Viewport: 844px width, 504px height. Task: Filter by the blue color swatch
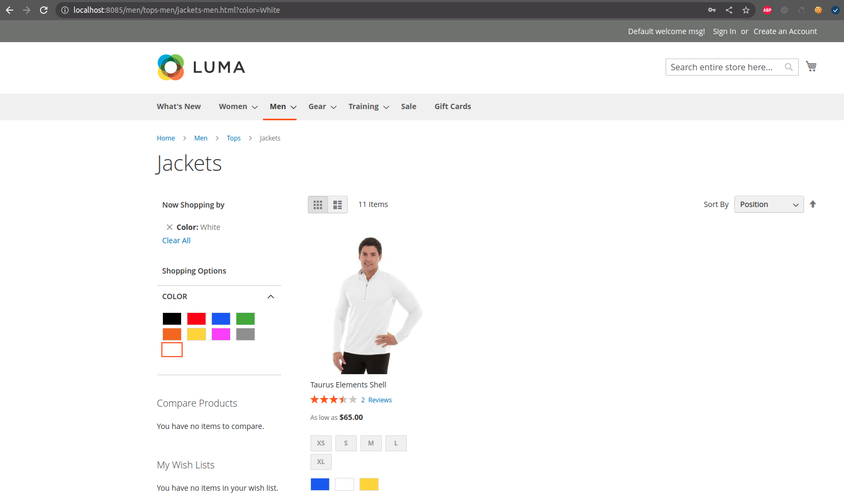pyautogui.click(x=221, y=319)
